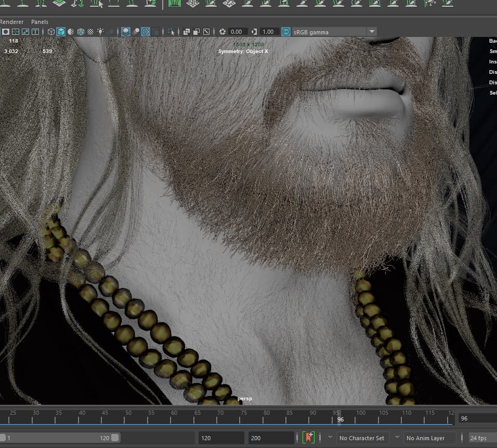The width and height of the screenshot is (497, 448).
Task: Toggle the Safe Title 'T' icon
Action: pos(35,32)
